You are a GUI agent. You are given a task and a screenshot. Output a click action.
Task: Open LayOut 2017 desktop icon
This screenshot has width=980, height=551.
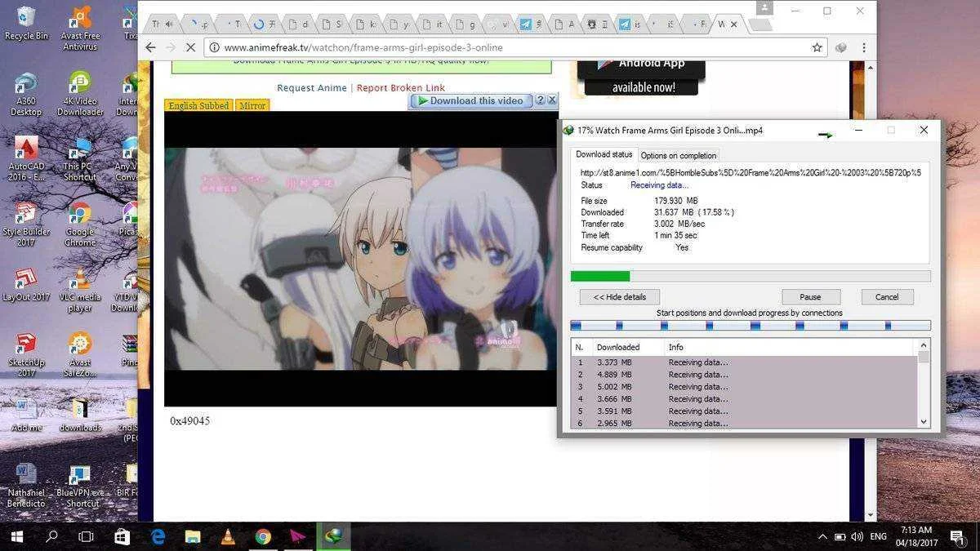[25, 285]
